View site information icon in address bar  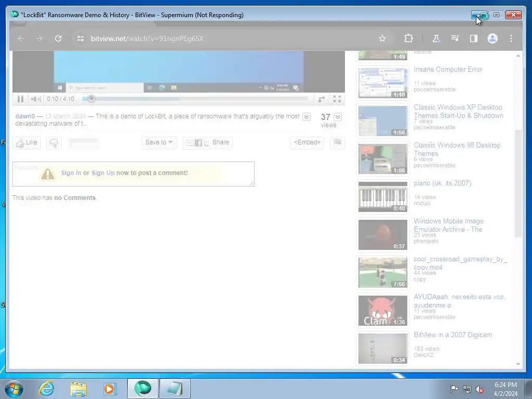[81, 38]
